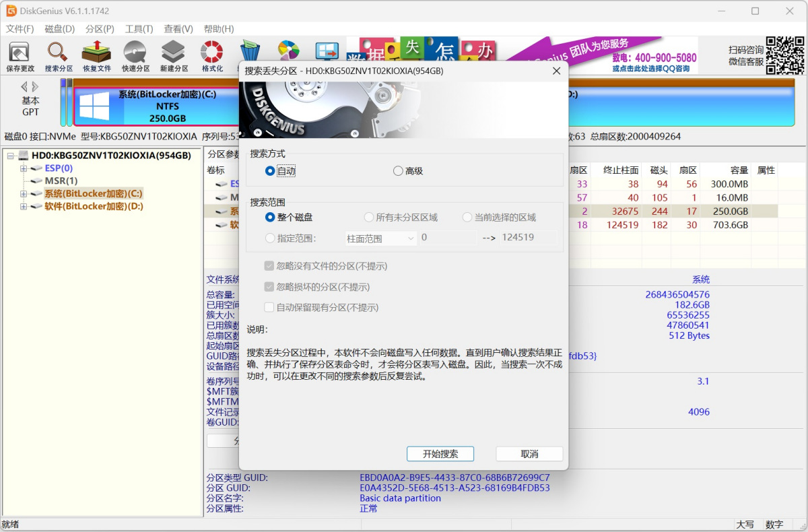Click the Search Partitions (搜索分区) magnifier icon
Image resolution: width=808 pixels, height=532 pixels.
pos(58,53)
